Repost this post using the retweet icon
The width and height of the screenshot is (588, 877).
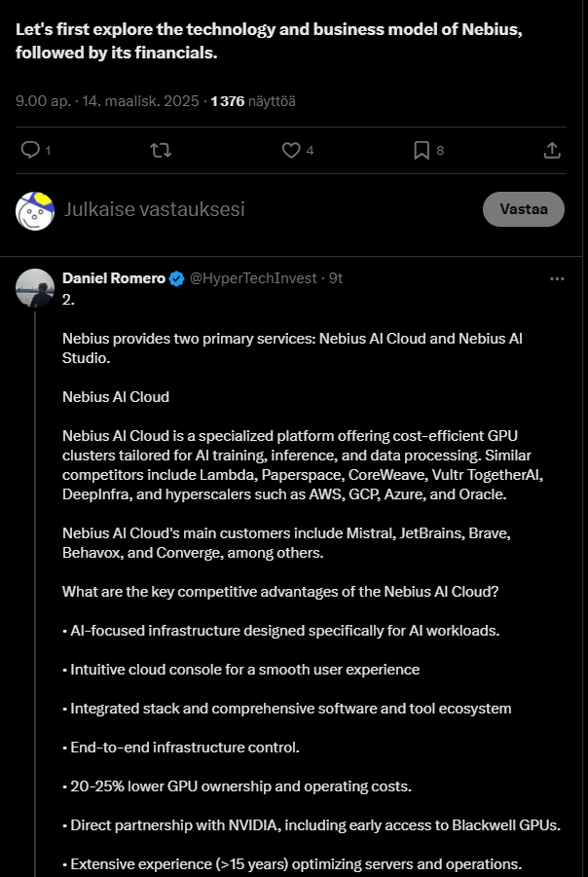(x=162, y=150)
